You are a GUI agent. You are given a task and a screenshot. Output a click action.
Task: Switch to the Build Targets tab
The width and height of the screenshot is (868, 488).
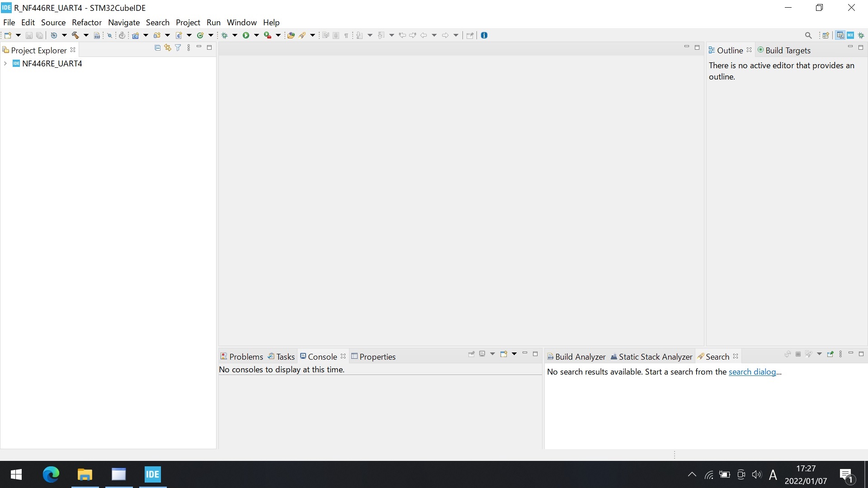[x=784, y=50]
